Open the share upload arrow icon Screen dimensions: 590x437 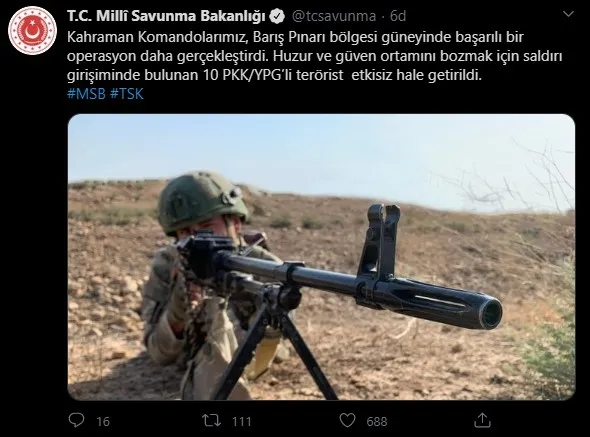(482, 420)
